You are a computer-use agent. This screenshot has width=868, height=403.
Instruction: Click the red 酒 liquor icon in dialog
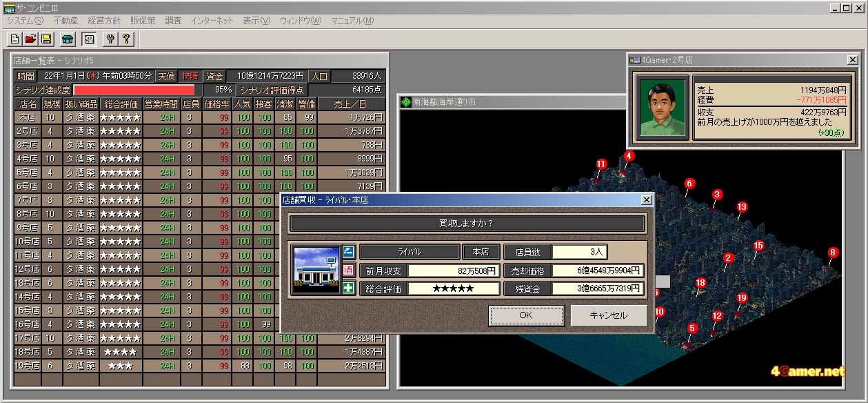(x=348, y=270)
